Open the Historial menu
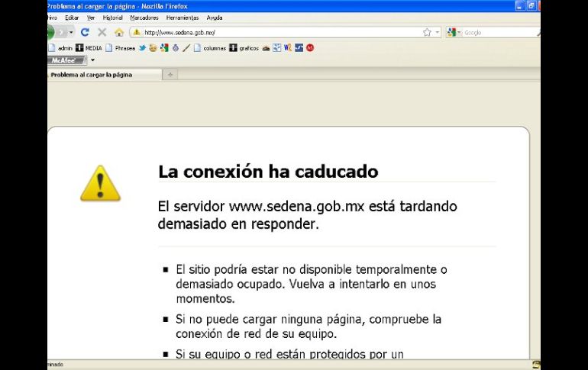This screenshot has width=588, height=370. [112, 18]
